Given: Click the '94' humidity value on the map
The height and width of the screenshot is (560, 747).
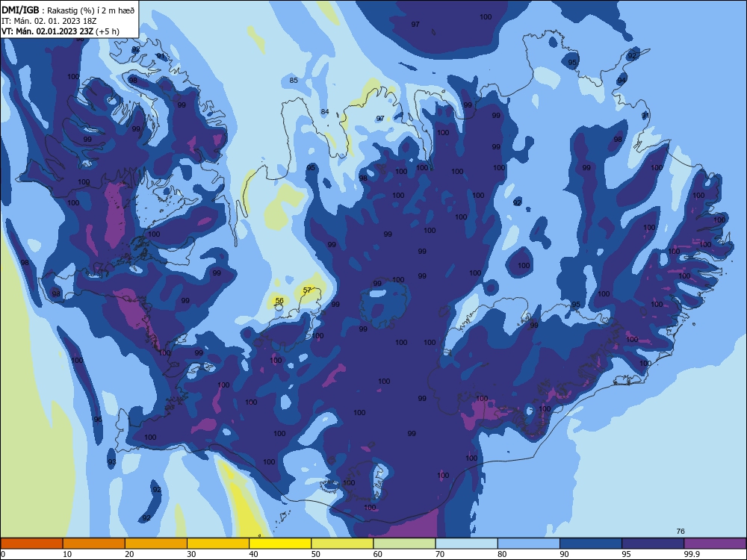Looking at the screenshot, I should point(622,81).
